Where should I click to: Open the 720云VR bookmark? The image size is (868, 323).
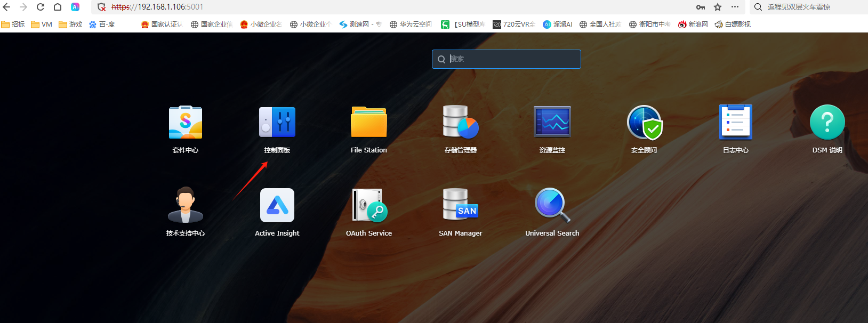tap(513, 25)
